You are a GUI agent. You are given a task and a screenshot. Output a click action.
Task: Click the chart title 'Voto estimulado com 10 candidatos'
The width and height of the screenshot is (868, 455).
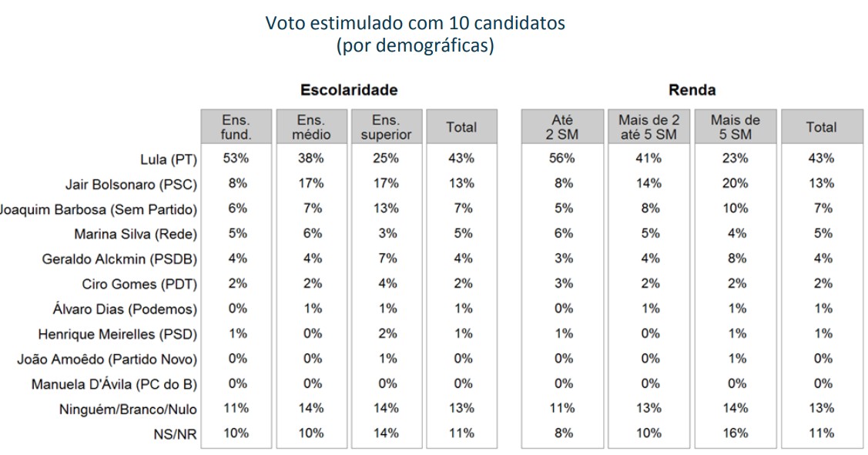415,23
